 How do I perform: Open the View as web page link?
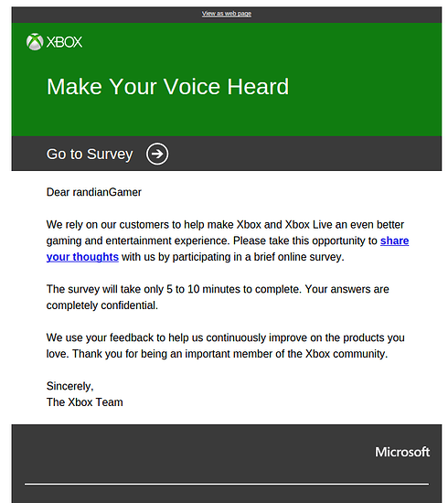(x=227, y=14)
